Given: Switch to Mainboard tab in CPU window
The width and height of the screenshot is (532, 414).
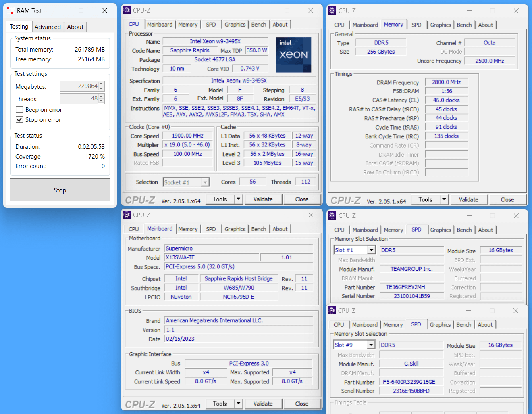Looking at the screenshot, I should click(160, 25).
